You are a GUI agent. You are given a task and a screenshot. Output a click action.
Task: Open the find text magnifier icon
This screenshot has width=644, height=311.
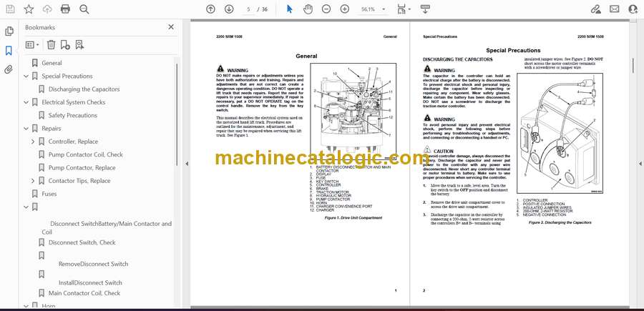[84, 9]
